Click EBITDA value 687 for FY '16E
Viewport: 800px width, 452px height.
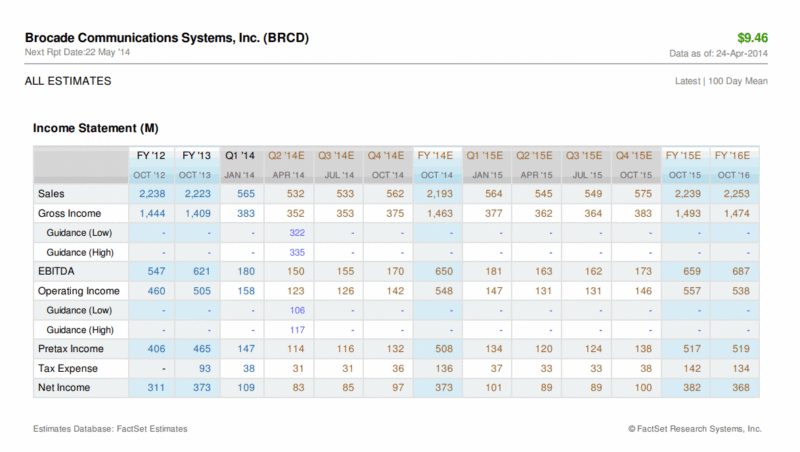click(x=741, y=271)
